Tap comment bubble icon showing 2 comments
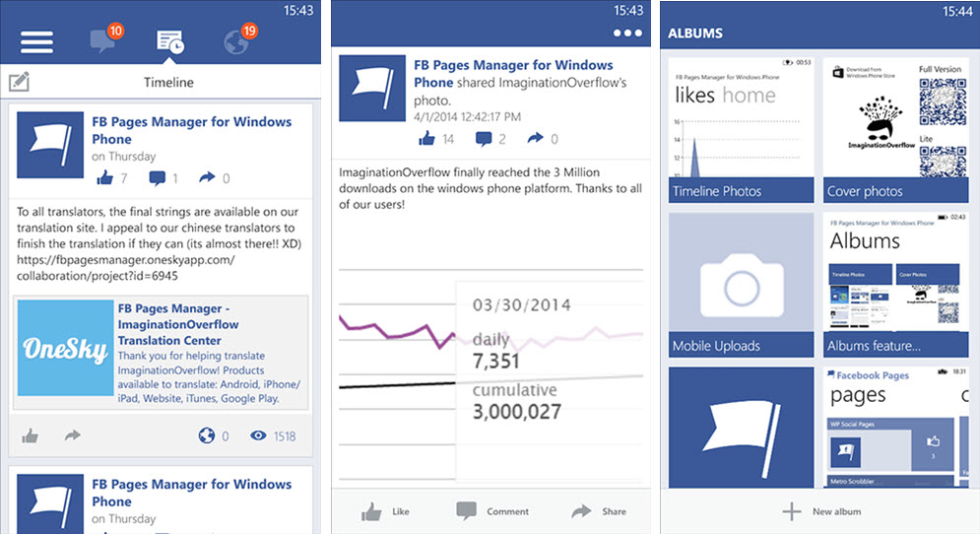Viewport: 980px width, 534px height. (x=484, y=139)
